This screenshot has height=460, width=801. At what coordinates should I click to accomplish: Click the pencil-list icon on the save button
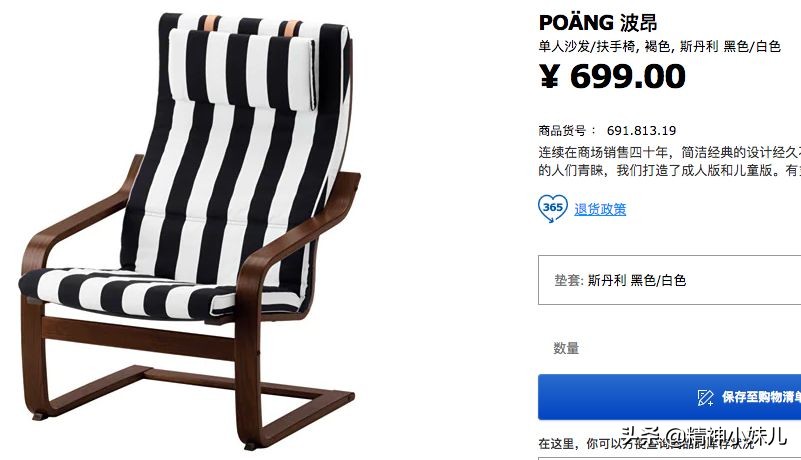tap(705, 397)
